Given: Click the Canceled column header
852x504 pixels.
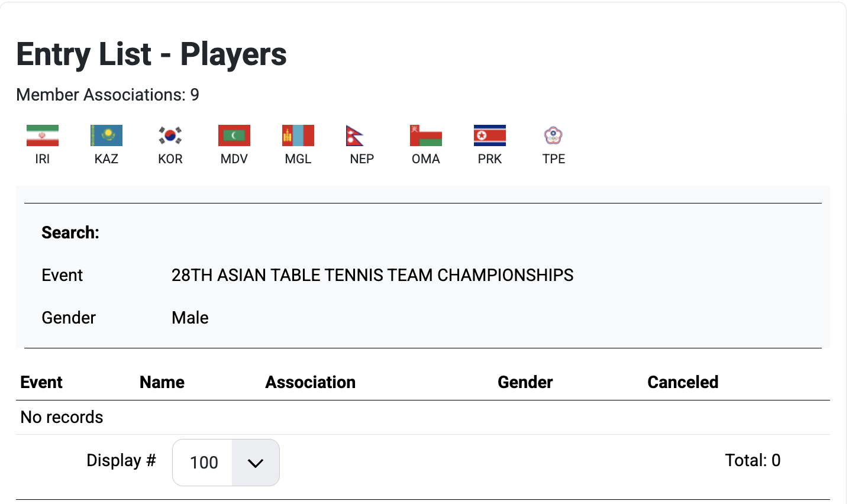Looking at the screenshot, I should 683,382.
